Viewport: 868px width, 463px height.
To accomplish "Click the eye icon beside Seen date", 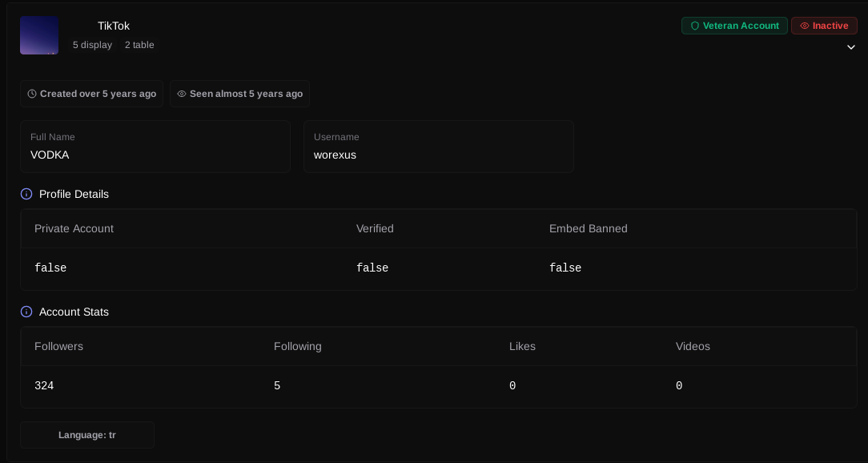I will 182,94.
